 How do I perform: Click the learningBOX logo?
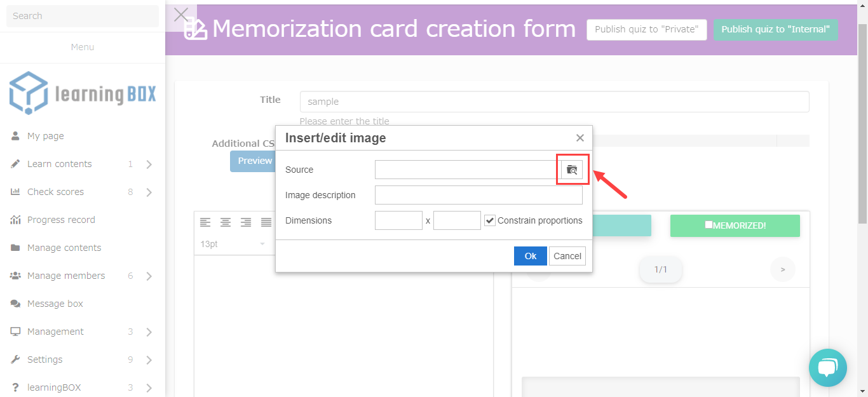83,93
